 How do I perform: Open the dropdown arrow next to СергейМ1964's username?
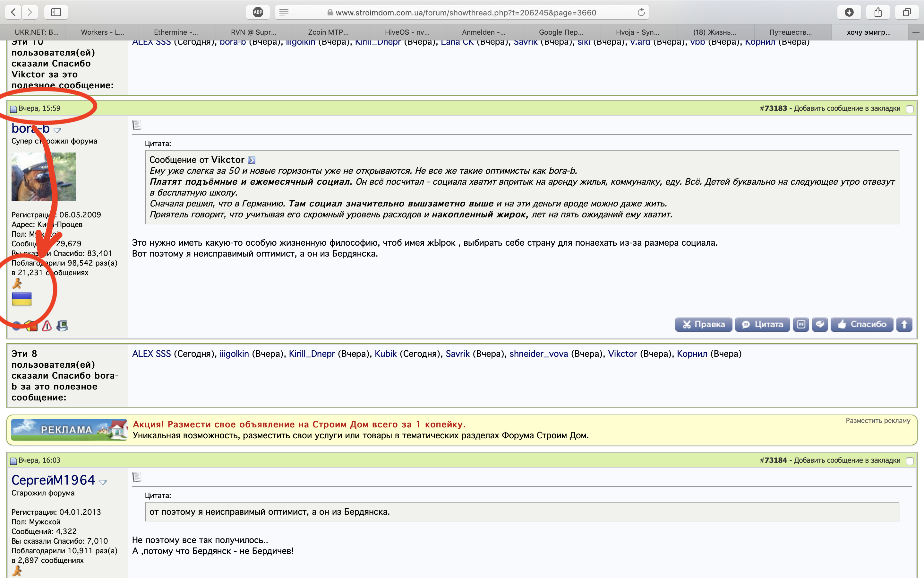click(x=103, y=482)
